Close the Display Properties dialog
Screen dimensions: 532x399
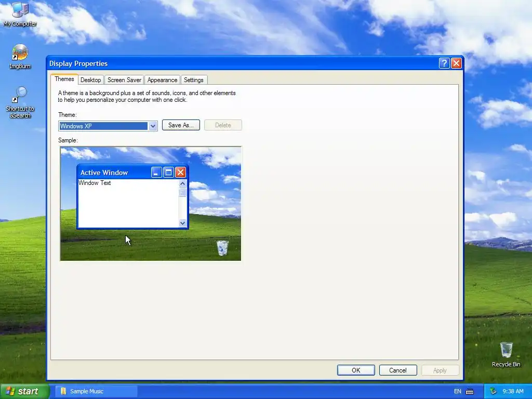[x=456, y=63]
